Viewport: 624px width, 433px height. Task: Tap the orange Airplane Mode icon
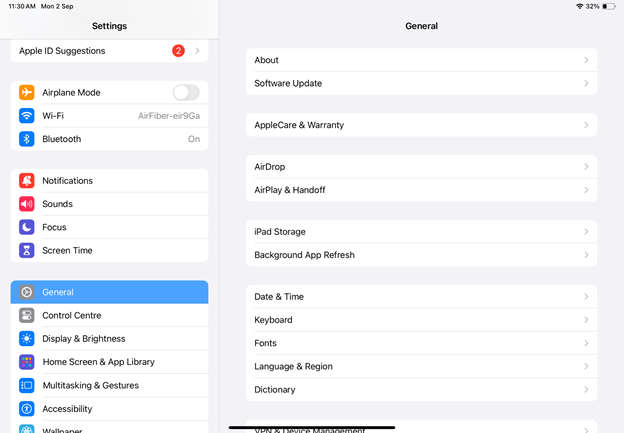coord(27,92)
